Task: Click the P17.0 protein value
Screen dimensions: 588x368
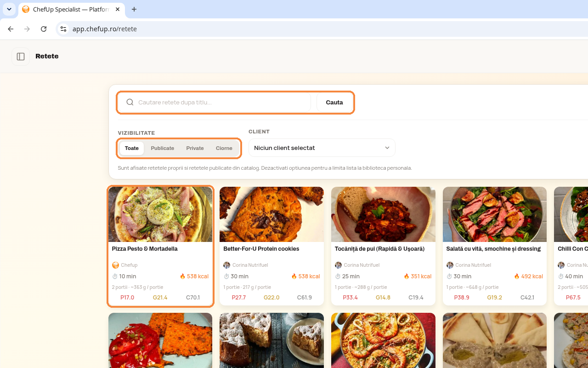Action: coord(127,298)
